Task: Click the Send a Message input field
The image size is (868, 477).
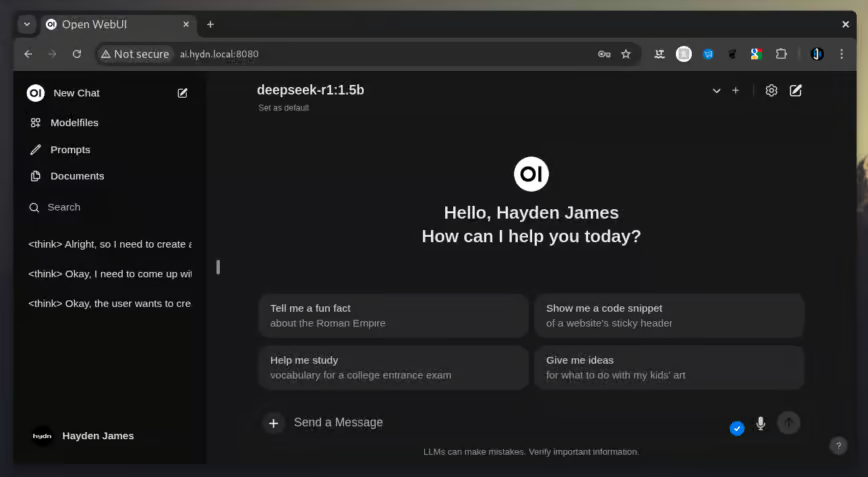Action: pos(500,423)
